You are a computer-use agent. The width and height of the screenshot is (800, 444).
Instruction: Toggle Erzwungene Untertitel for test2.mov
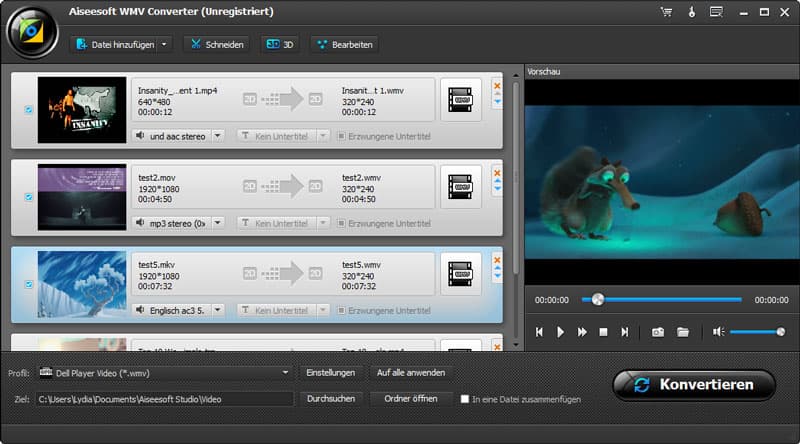(x=341, y=224)
